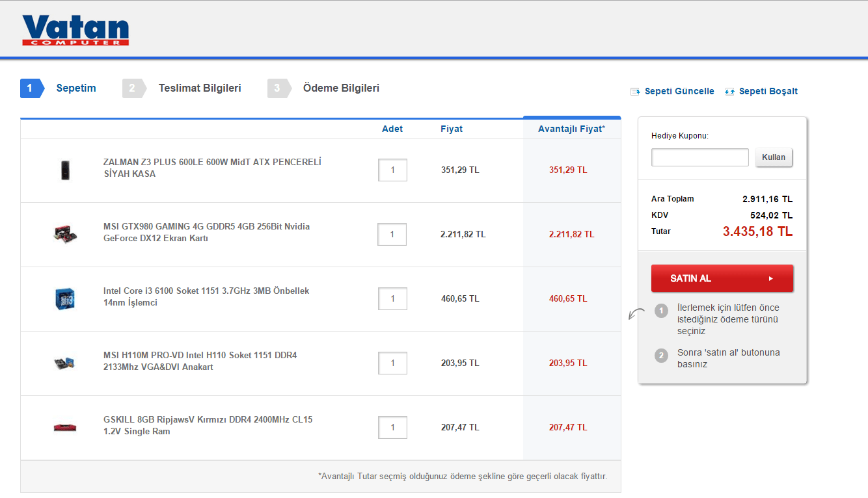Click the Sepeti Boşalt empty-cart icon
868x498 pixels.
[x=729, y=92]
